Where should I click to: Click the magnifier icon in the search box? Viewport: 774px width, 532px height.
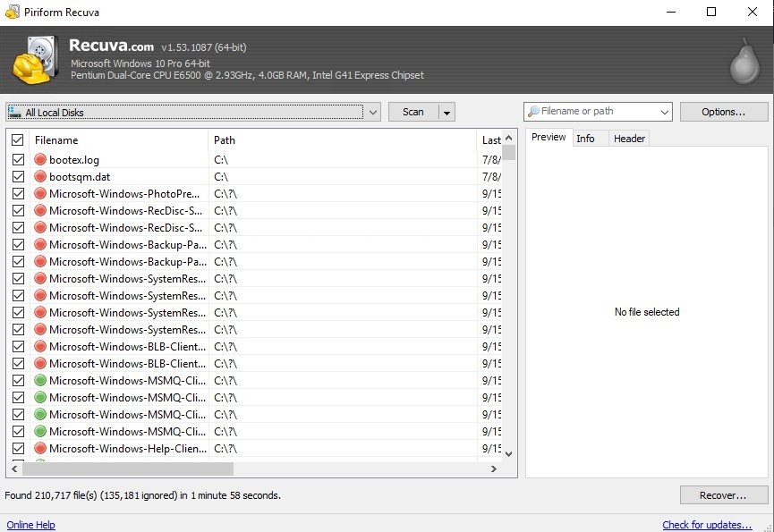[533, 112]
